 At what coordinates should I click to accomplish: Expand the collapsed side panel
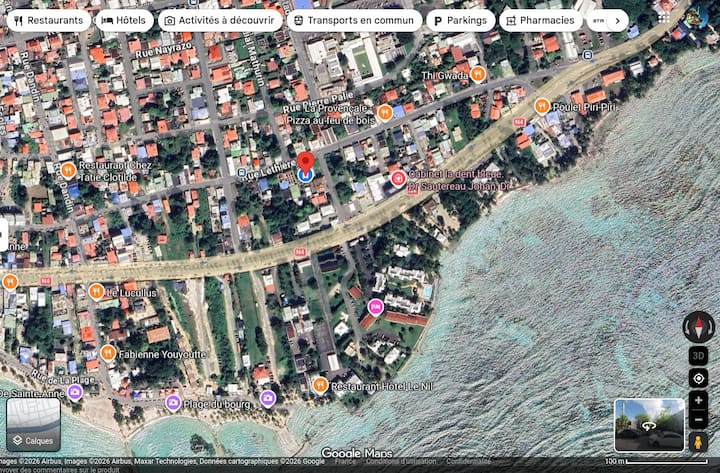pyautogui.click(x=3, y=234)
